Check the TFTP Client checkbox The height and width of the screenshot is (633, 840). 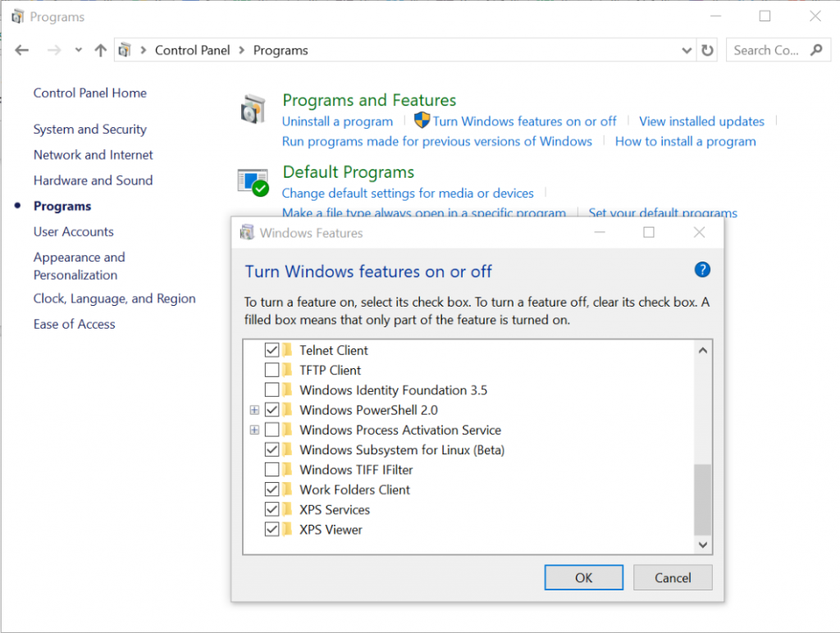tap(272, 370)
